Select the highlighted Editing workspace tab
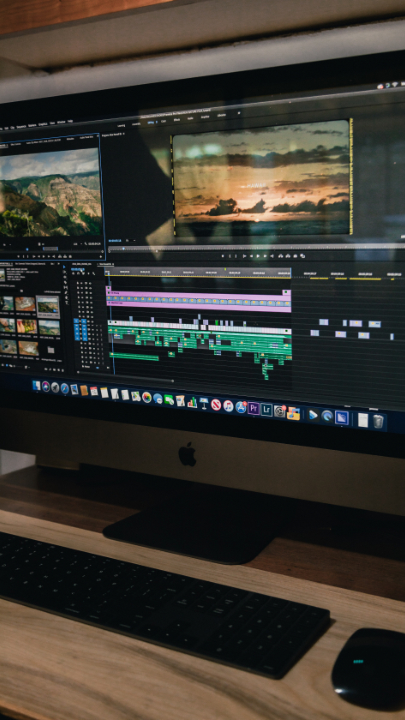Viewport: 405px width, 720px height. (x=150, y=123)
